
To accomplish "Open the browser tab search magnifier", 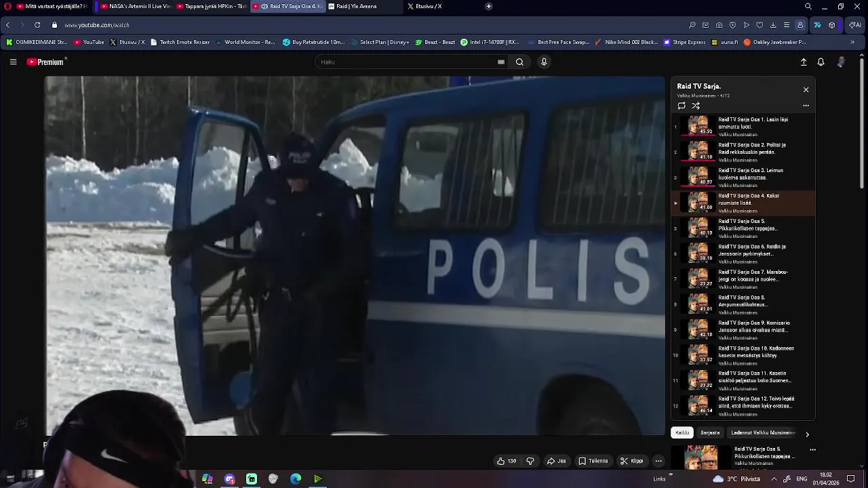I will coord(808,6).
